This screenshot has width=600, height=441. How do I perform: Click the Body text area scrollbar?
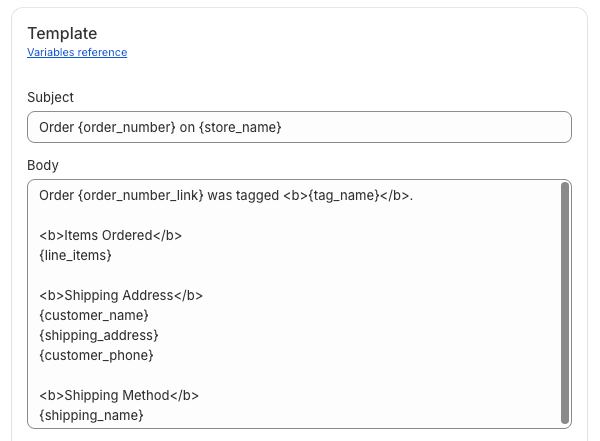(565, 302)
